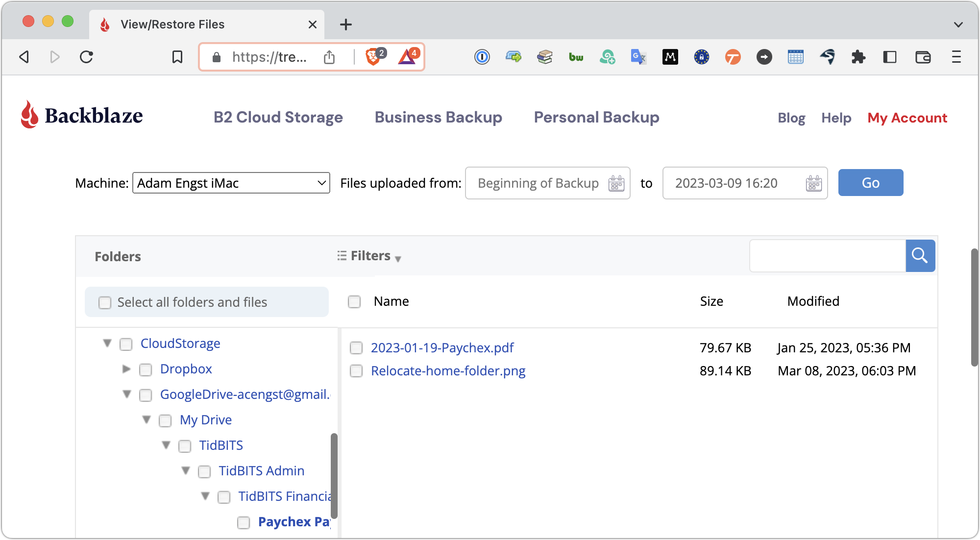
Task: Open the Relocate-home-folder.png file link
Action: pos(448,371)
